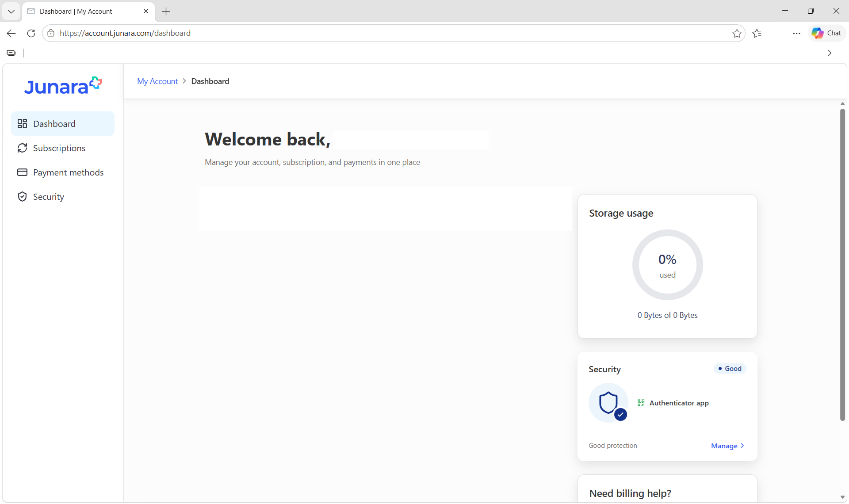Select the Dashboard | My Account tab

pyautogui.click(x=88, y=11)
